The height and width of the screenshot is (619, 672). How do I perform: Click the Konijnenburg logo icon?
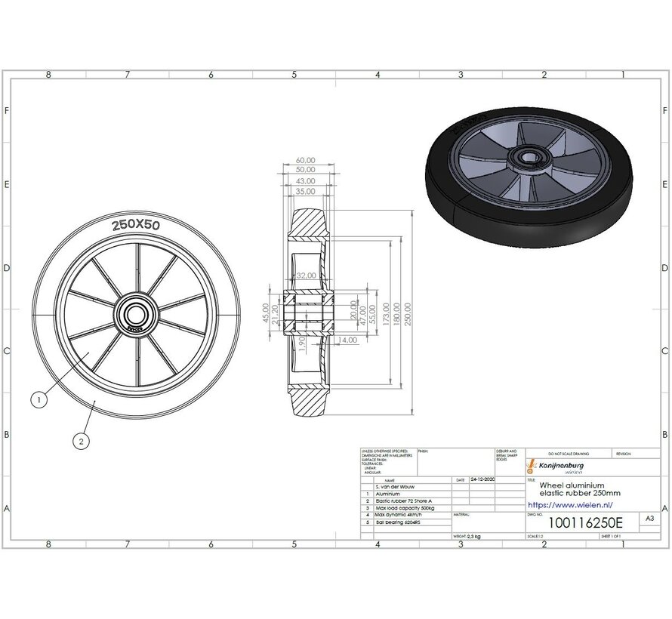pos(532,466)
